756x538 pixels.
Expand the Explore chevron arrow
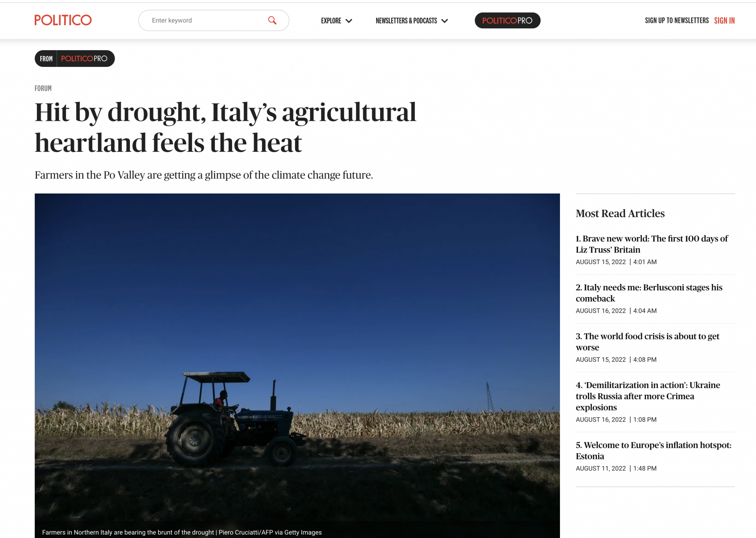tap(349, 21)
